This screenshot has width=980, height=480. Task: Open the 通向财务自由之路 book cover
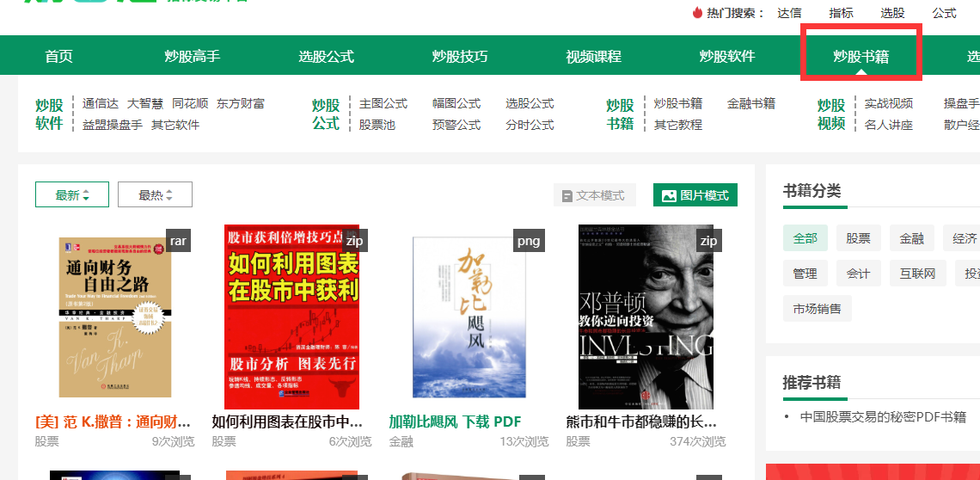pyautogui.click(x=115, y=317)
